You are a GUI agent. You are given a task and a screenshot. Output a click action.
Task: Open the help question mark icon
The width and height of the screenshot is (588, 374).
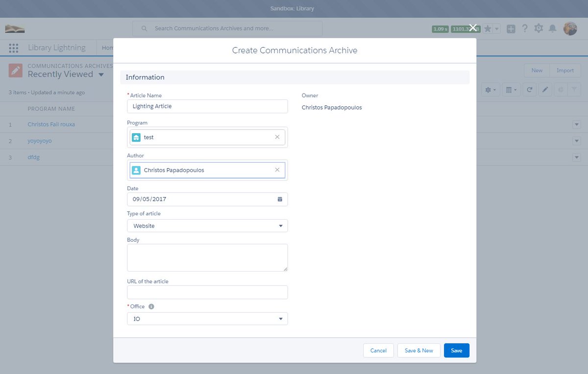(x=525, y=28)
